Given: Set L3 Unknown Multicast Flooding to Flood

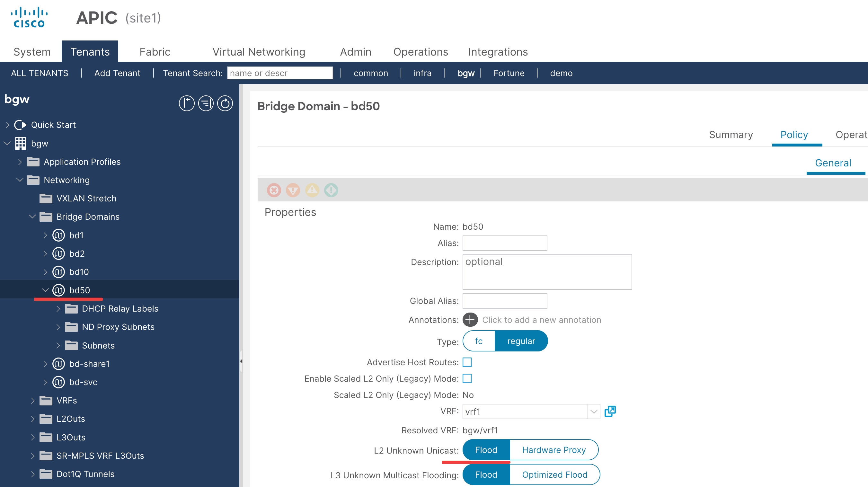Looking at the screenshot, I should pos(486,475).
